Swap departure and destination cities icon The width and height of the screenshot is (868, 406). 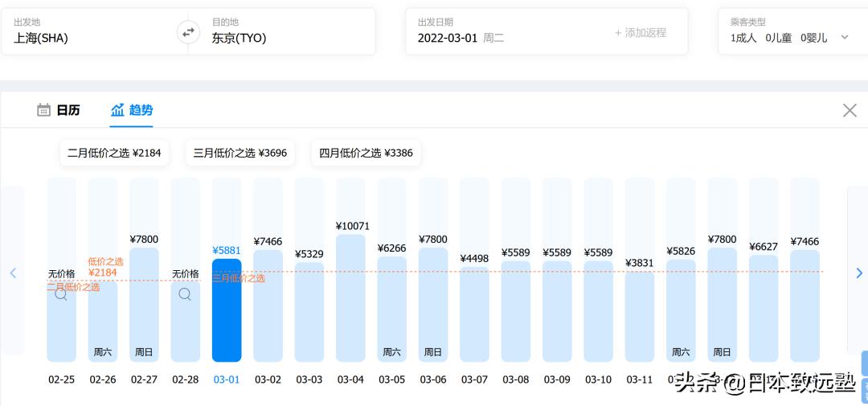point(187,32)
